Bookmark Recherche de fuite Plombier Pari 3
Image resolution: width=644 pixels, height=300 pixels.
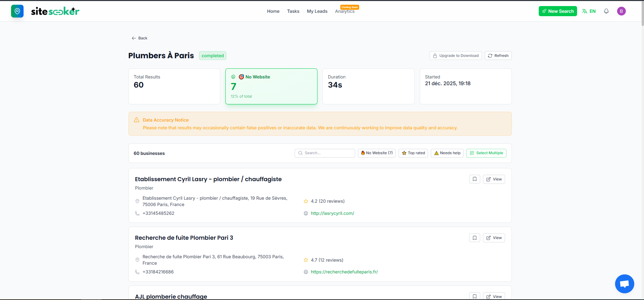pyautogui.click(x=475, y=238)
